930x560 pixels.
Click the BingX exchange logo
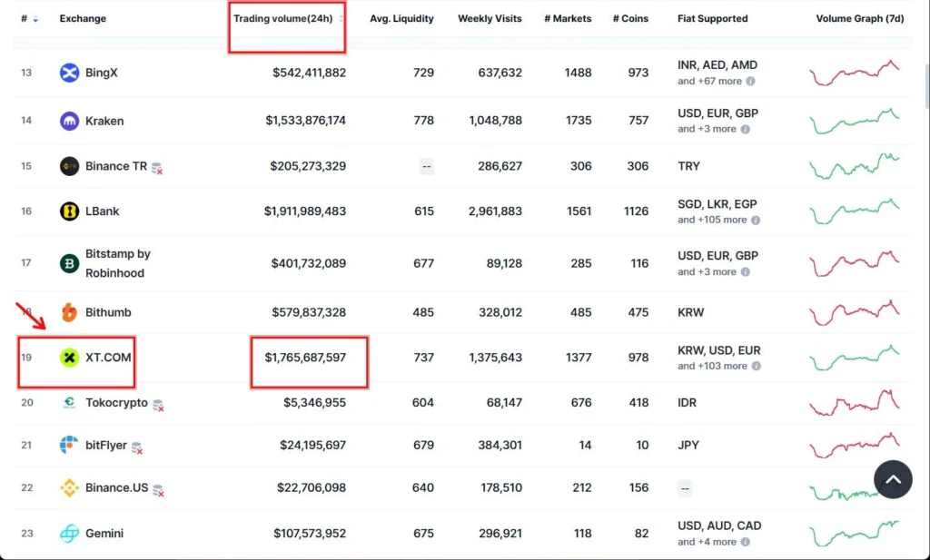tap(69, 73)
